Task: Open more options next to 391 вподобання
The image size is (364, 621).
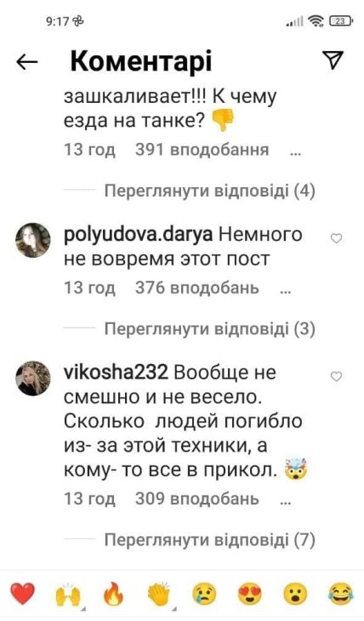Action: pos(295,154)
